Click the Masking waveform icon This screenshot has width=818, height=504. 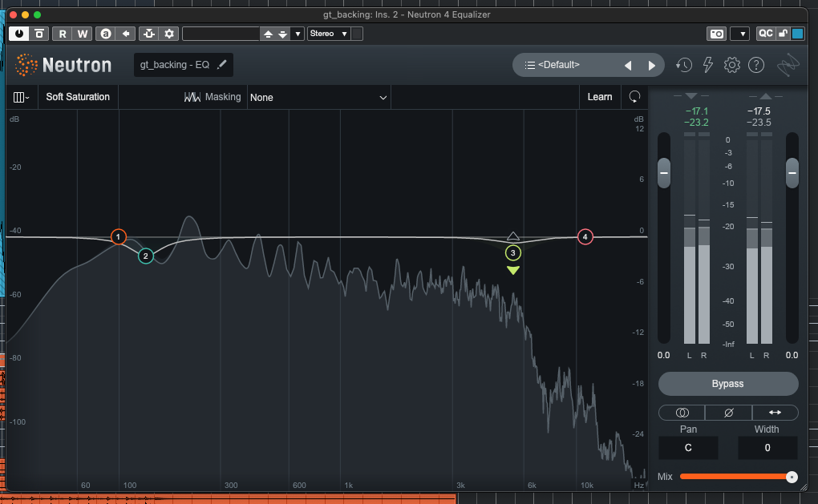click(x=192, y=97)
